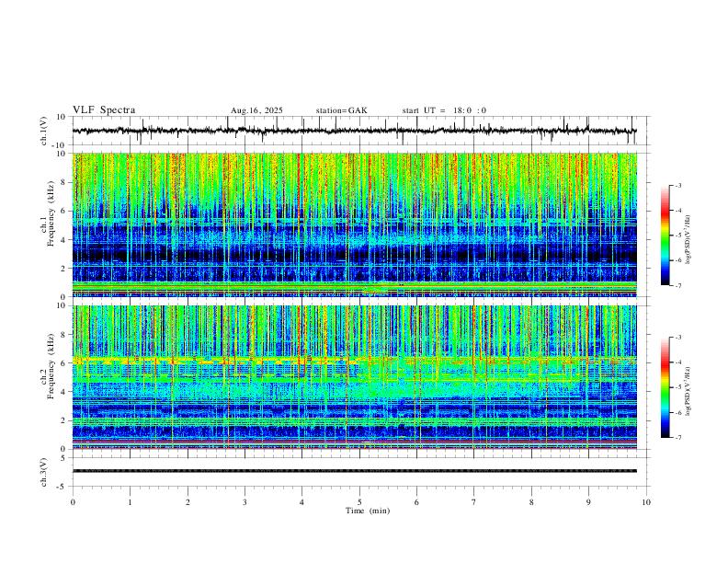The image size is (728, 563).
Task: Click the "Time (min)" axis title
Action: [368, 511]
